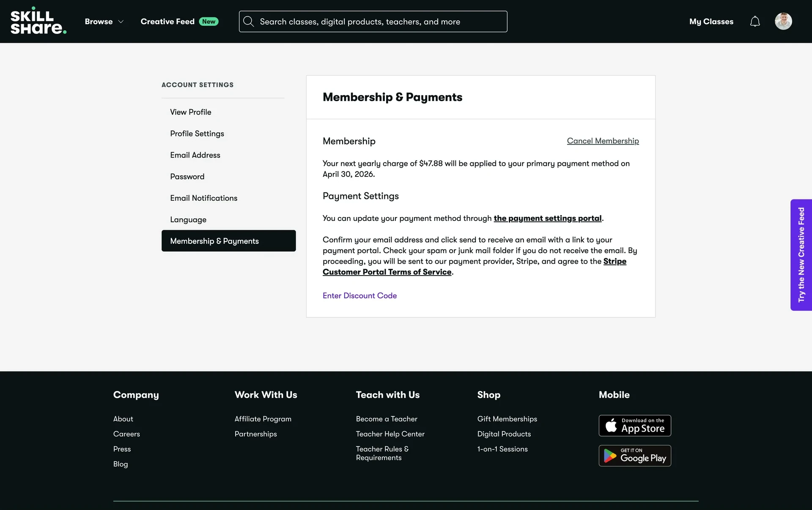
Task: Open the Gift Memberships link
Action: pyautogui.click(x=507, y=419)
